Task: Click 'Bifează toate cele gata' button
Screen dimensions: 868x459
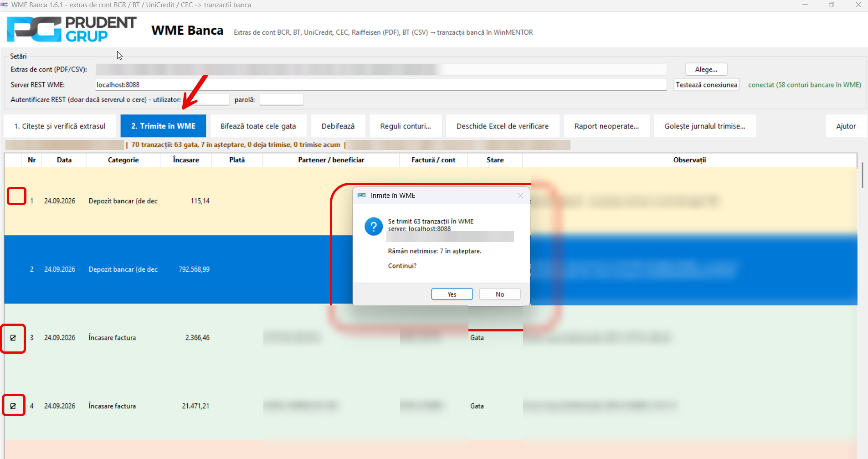Action: pos(258,126)
